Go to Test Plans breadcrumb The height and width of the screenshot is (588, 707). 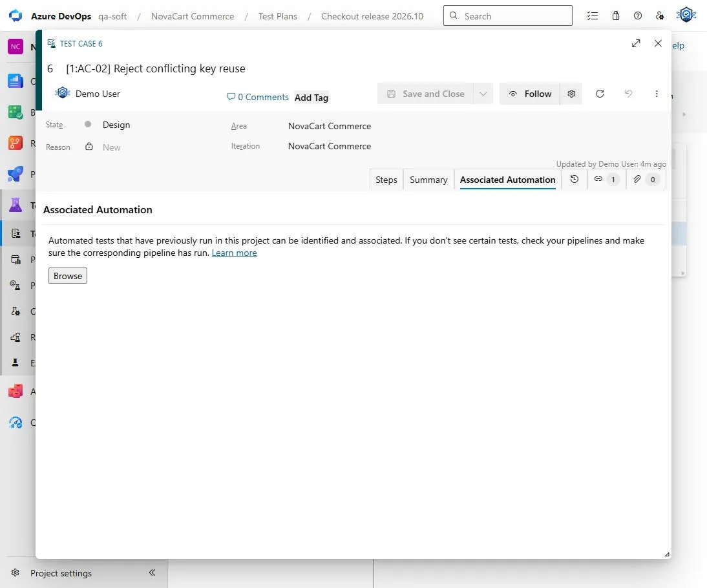[x=278, y=16]
